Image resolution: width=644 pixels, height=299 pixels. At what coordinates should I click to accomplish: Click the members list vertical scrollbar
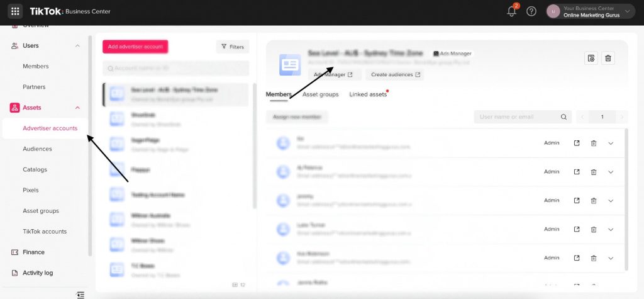point(626,200)
